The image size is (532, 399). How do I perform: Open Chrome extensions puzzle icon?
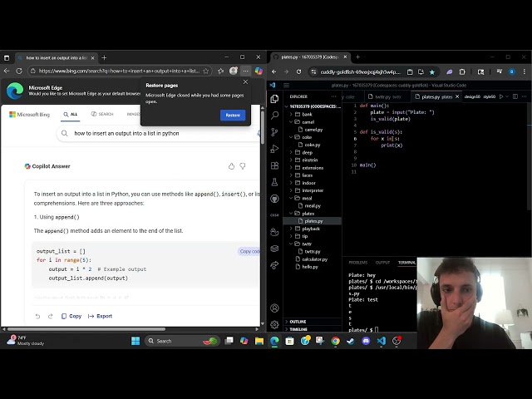pyautogui.click(x=462, y=72)
